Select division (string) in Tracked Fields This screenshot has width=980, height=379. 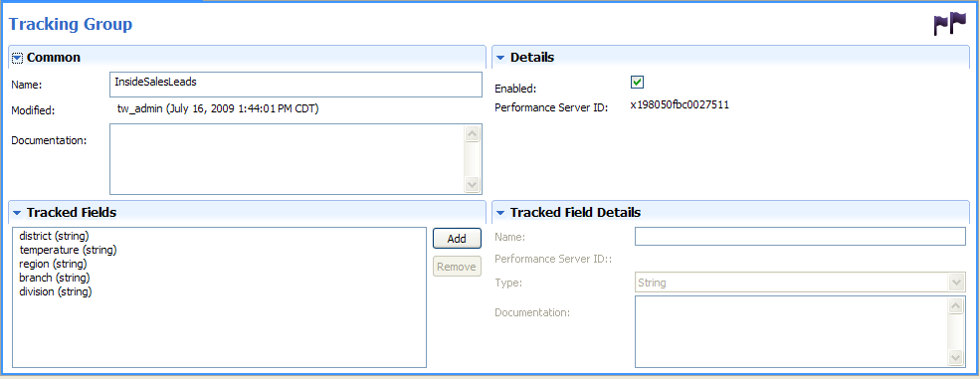tap(56, 291)
